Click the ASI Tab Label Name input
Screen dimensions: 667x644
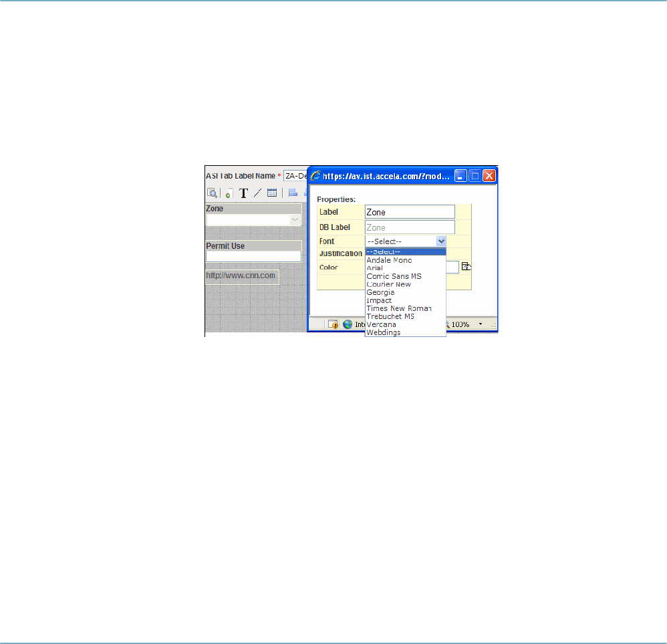click(x=295, y=176)
